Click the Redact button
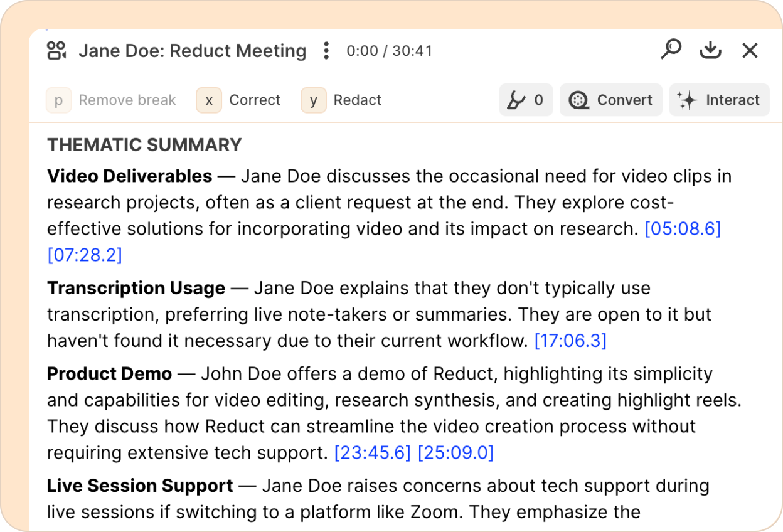783x532 pixels. click(x=341, y=100)
